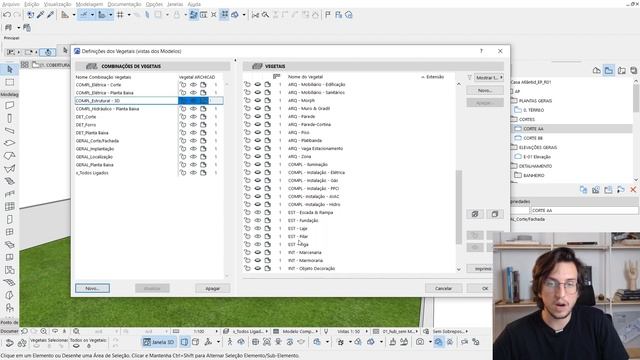640x360 pixels.
Task: Open the Opções menu
Action: (154, 4)
